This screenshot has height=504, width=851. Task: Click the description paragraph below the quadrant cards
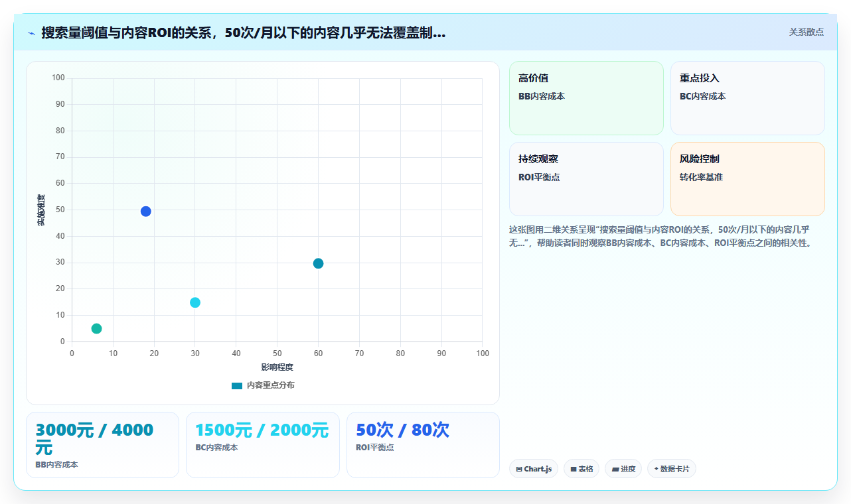[666, 236]
